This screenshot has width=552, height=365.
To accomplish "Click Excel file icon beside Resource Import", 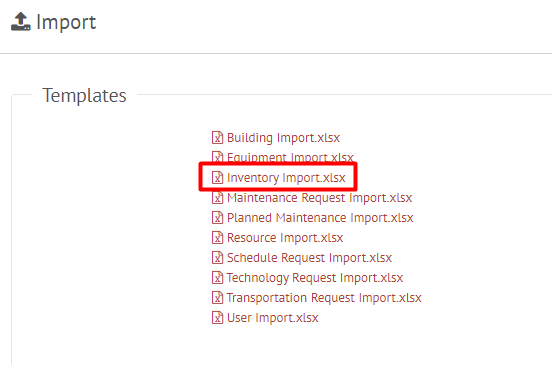I will (x=217, y=238).
